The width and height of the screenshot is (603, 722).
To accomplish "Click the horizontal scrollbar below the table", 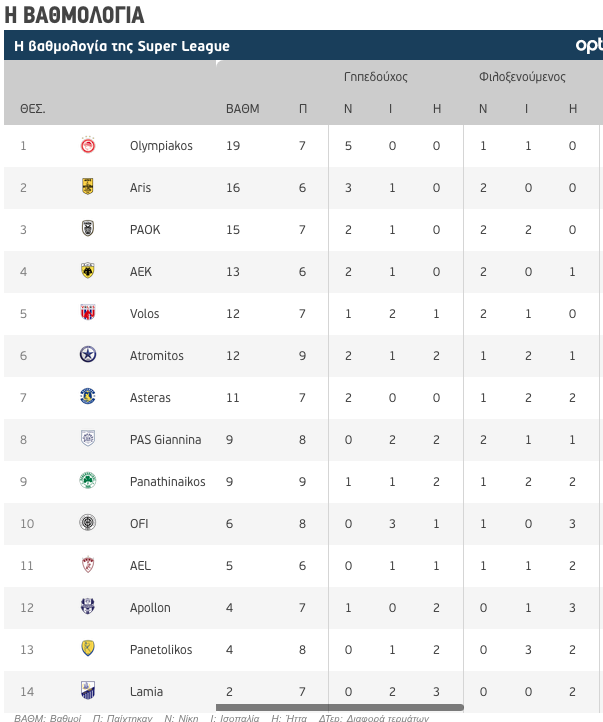I will point(340,707).
